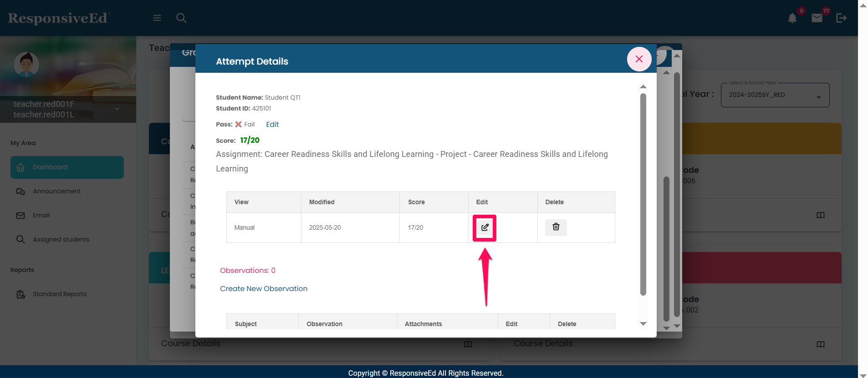Click the ResponsiveEd logo
The image size is (868, 378).
point(58,18)
